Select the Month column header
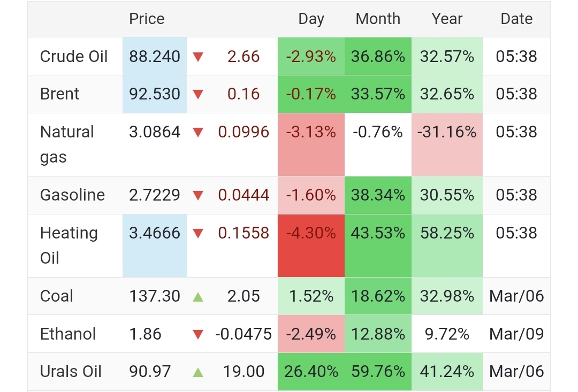Viewport: 578px width, 392px height. (378, 19)
